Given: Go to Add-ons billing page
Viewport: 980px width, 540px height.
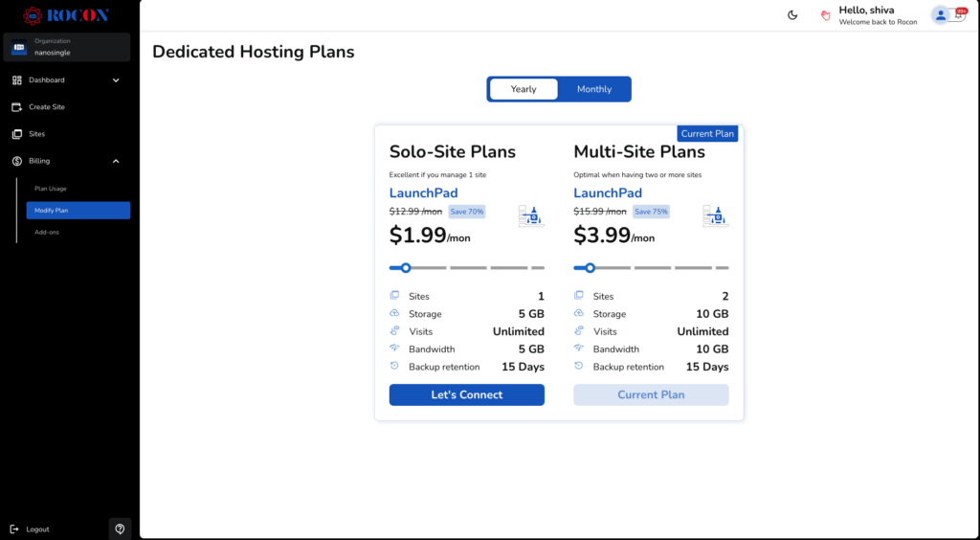Looking at the screenshot, I should tap(47, 232).
